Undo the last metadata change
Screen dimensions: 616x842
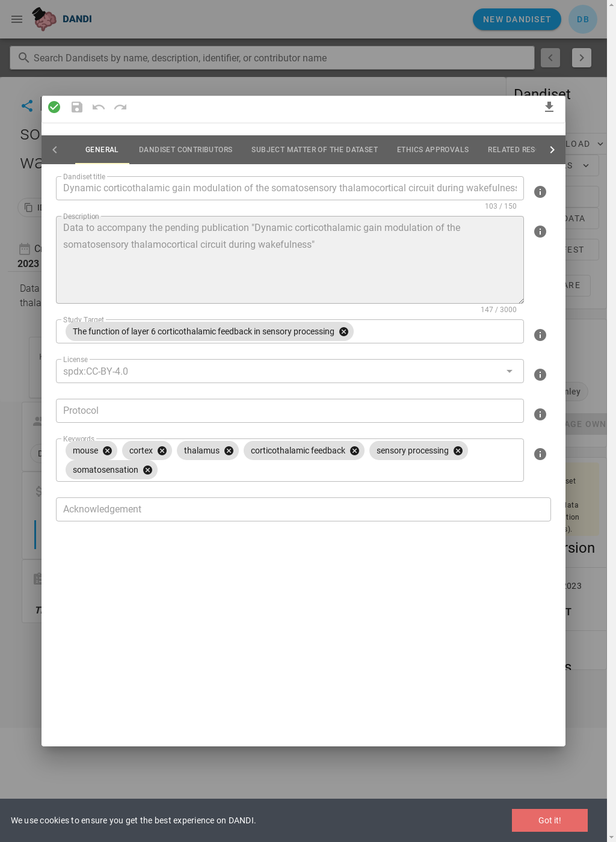coord(99,107)
